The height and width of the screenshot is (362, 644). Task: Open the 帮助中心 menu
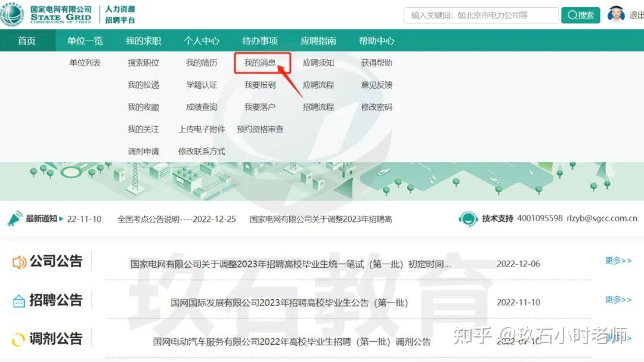(x=377, y=41)
